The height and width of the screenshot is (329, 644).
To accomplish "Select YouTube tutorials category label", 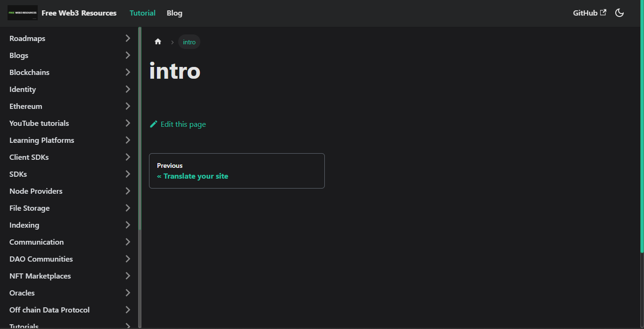I will pos(39,123).
